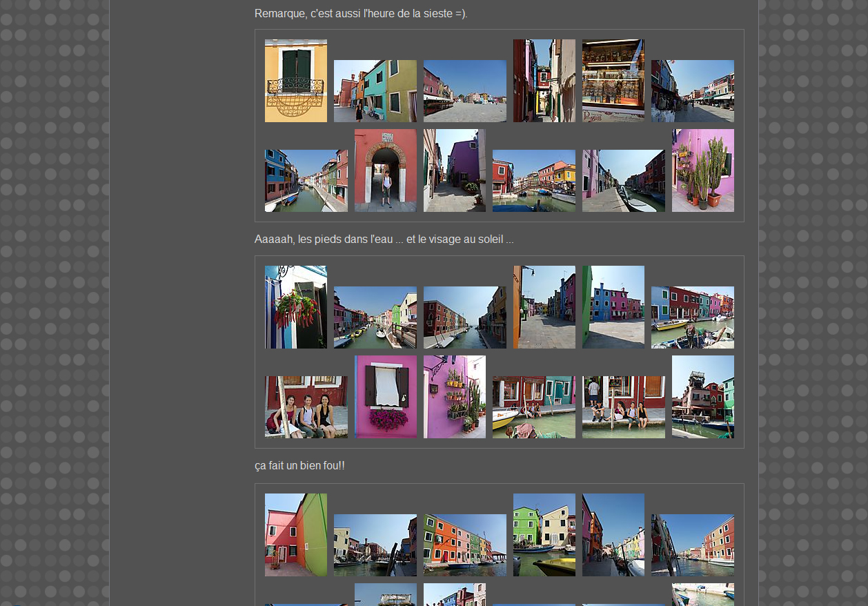Open the yellow boat and colored houses photo
Viewport: 868px width, 606px height.
692,317
